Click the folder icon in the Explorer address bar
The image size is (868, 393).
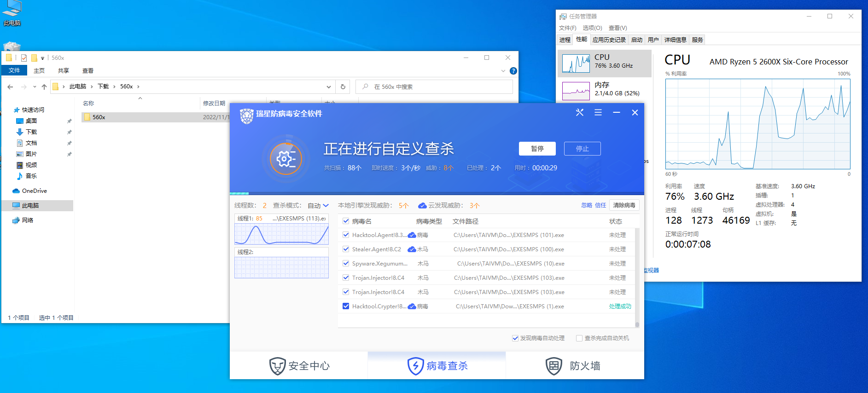pyautogui.click(x=56, y=87)
